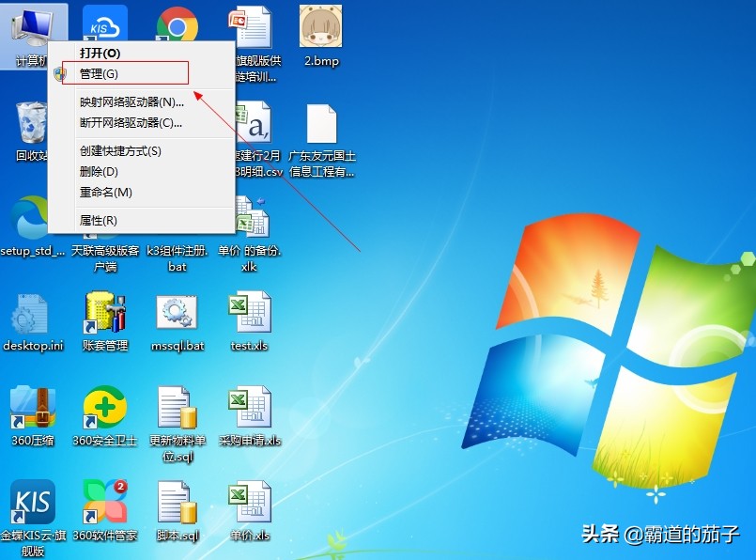Open Google Chrome
Viewport: 756px width, 560px height.
[x=177, y=23]
